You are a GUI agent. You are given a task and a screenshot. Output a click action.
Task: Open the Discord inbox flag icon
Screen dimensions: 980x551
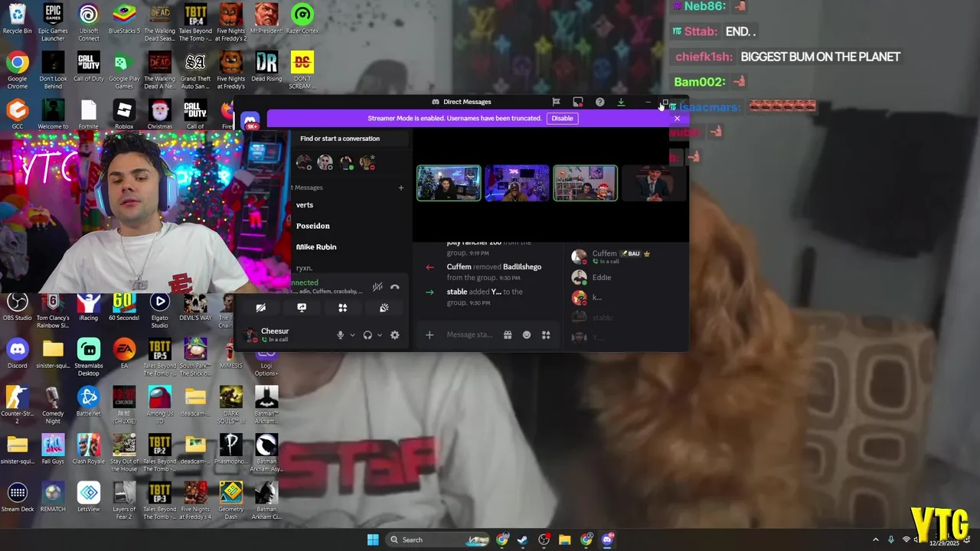556,102
